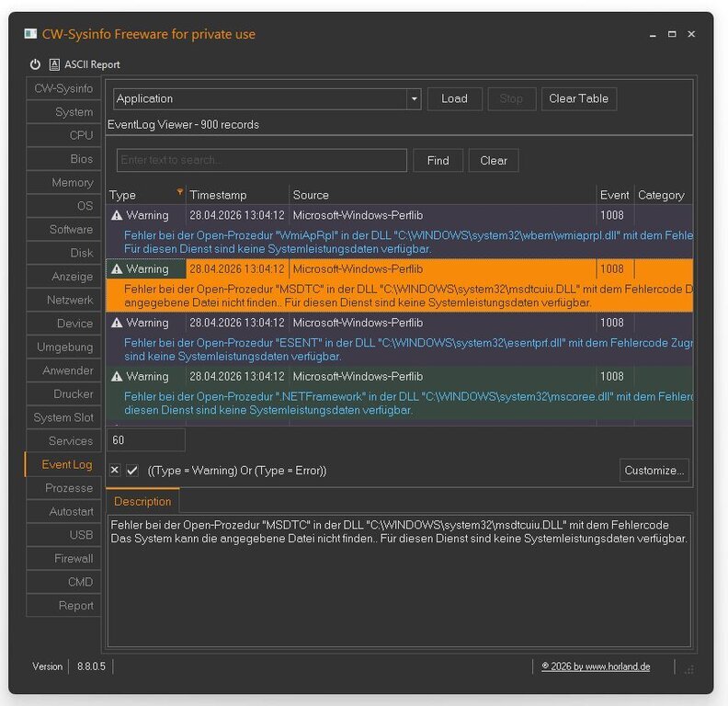This screenshot has width=728, height=706.
Task: Click the warning icon of the WmiApRpl event
Action: (x=117, y=215)
